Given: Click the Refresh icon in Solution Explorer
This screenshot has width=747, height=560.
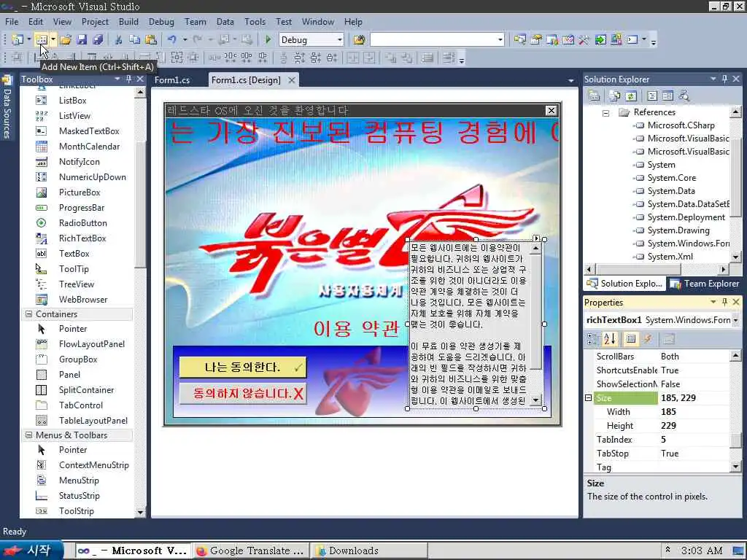Looking at the screenshot, I should [631, 96].
